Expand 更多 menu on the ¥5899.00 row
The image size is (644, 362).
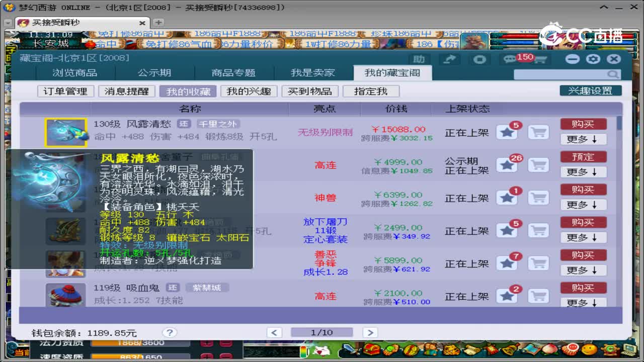(583, 270)
